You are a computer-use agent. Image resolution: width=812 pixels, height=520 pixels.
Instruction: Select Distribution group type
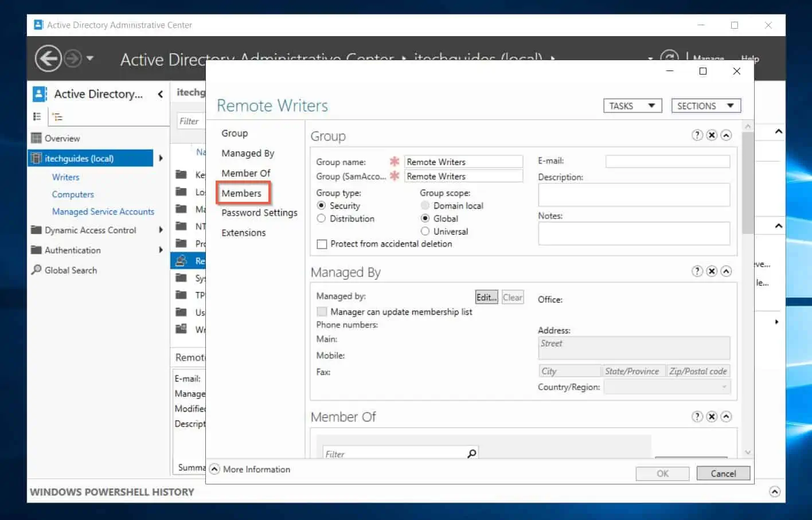(321, 218)
